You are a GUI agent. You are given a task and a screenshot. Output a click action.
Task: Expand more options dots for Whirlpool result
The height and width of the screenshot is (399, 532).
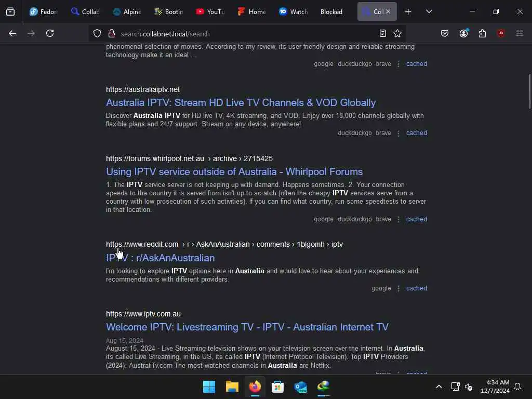click(398, 219)
